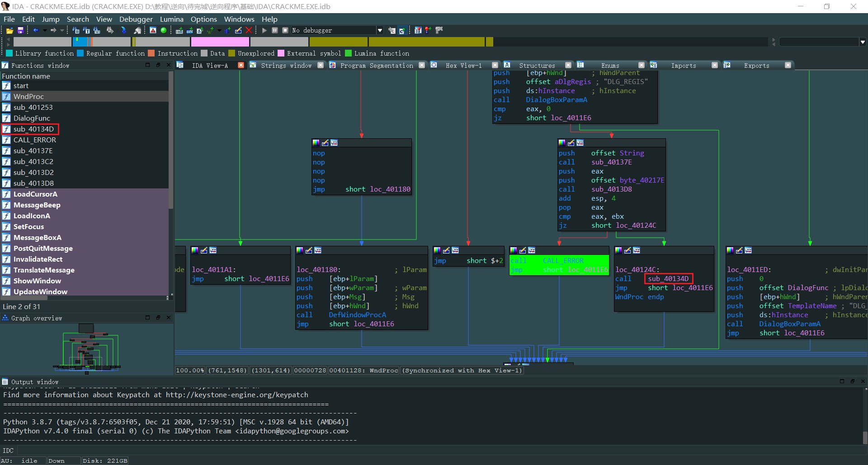Expand the back navigation history dropdown

point(44,30)
